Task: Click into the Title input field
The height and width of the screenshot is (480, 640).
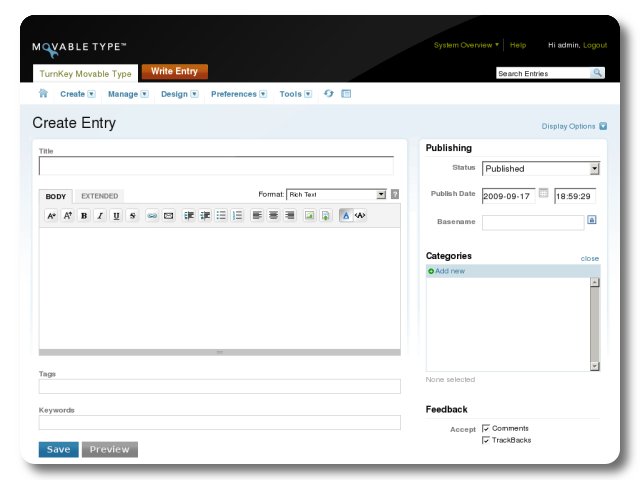Action: (216, 166)
